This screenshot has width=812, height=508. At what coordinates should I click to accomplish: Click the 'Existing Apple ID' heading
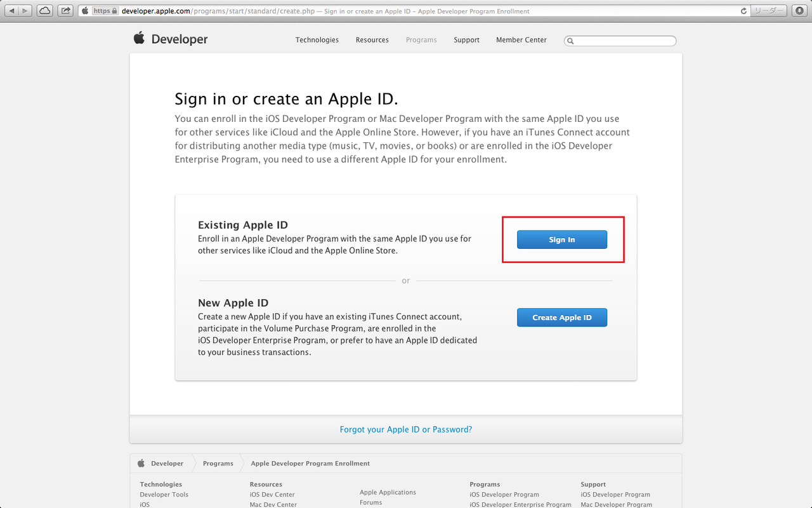[243, 225]
